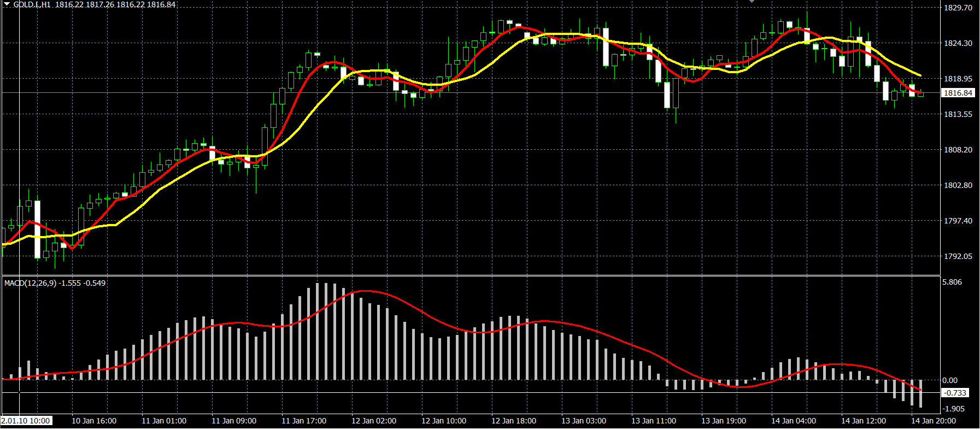Click the OHLC values 1816.22 1817.26 1816.22 1816.84

pyautogui.click(x=115, y=4)
